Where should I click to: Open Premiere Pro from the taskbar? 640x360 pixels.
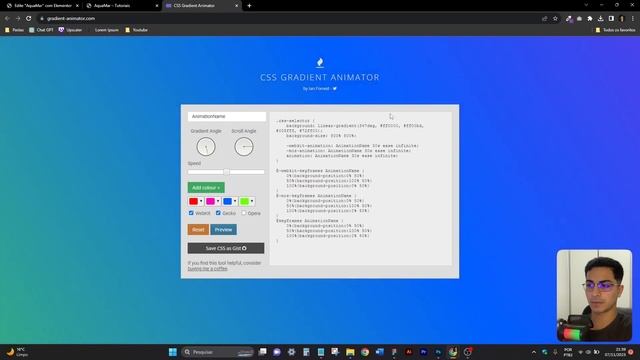pyautogui.click(x=424, y=352)
